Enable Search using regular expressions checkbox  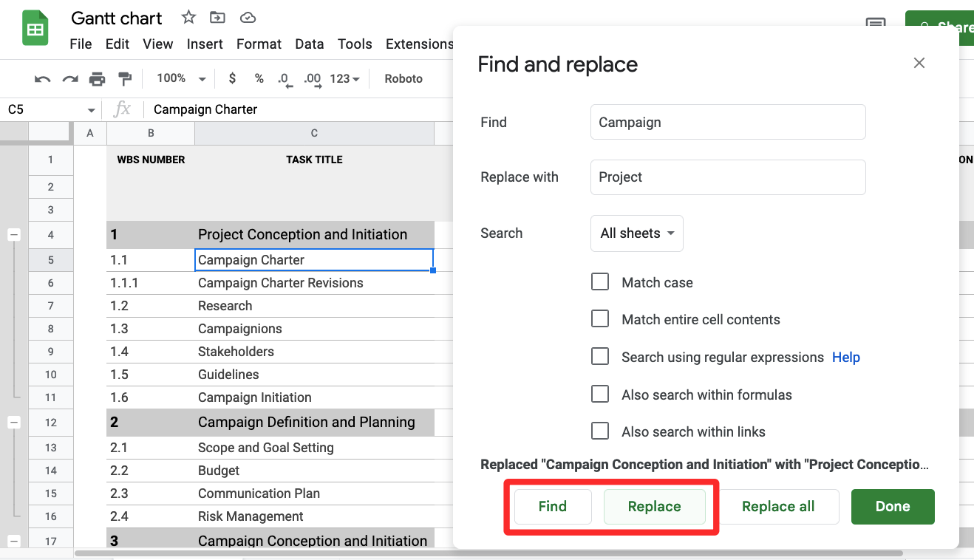[x=600, y=356]
